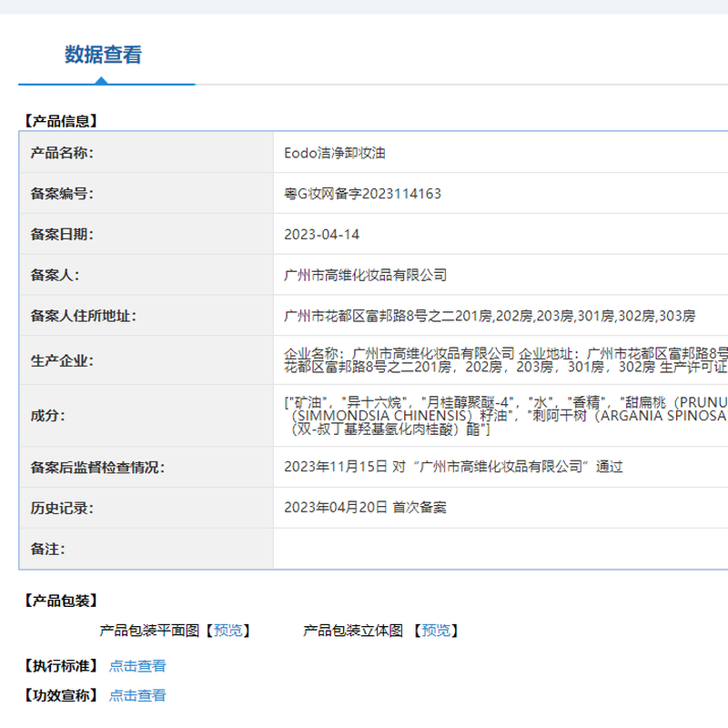Click the 产品名称 row label
This screenshot has width=728, height=728.
pos(62,153)
